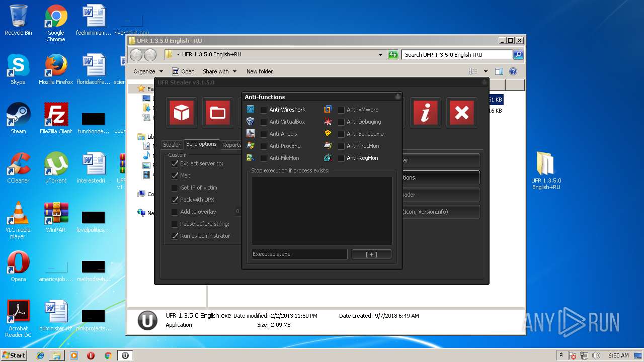Click the bug icon beside Anti-Debuging
This screenshot has width=644, height=362.
[328, 121]
